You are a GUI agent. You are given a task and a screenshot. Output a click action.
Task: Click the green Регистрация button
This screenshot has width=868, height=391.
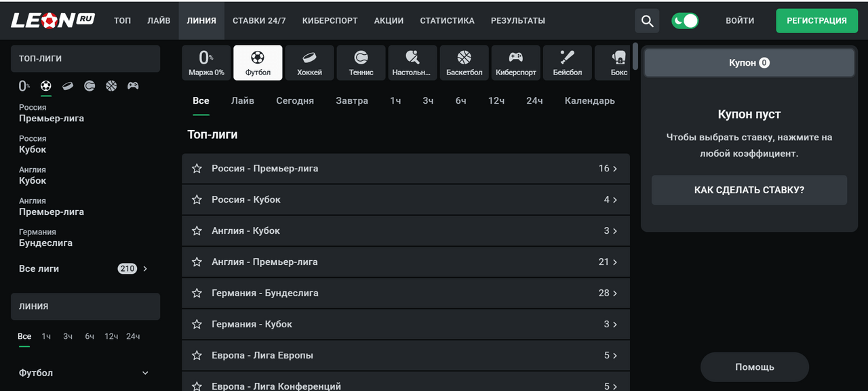coord(816,20)
